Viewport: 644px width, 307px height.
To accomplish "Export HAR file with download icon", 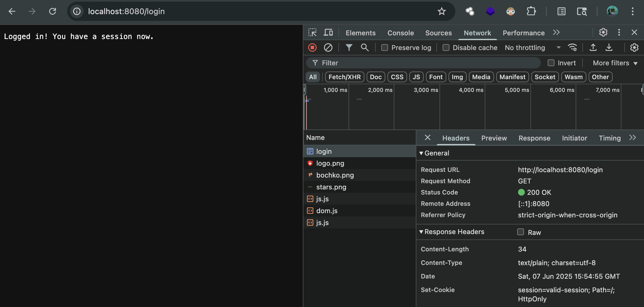I will (x=609, y=47).
